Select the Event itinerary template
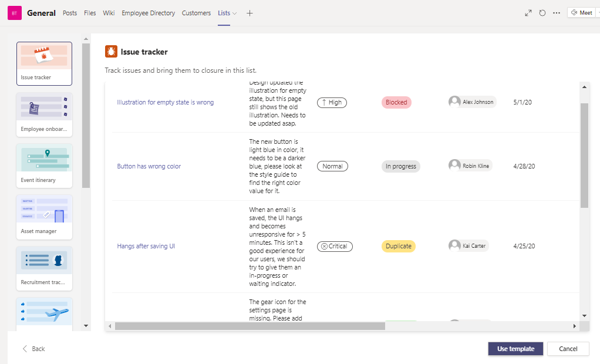This screenshot has width=600, height=364. tap(45, 166)
